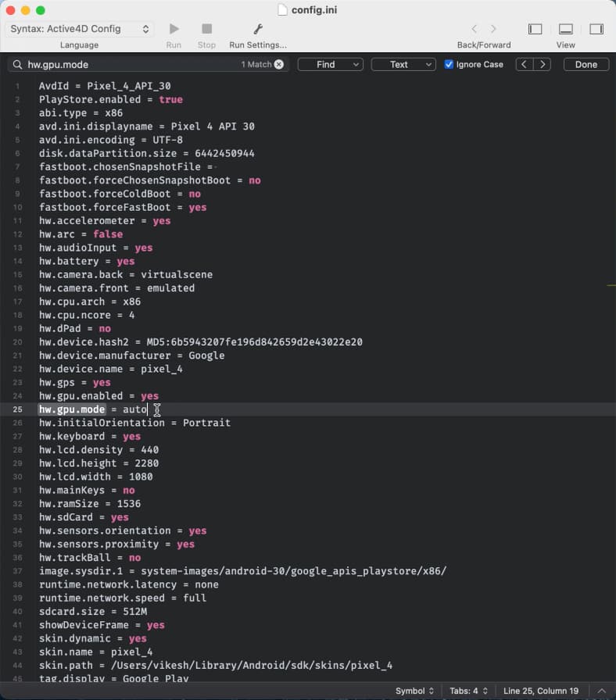This screenshot has width=616, height=700.
Task: Click false in the hw.arc line
Action: pyautogui.click(x=108, y=234)
